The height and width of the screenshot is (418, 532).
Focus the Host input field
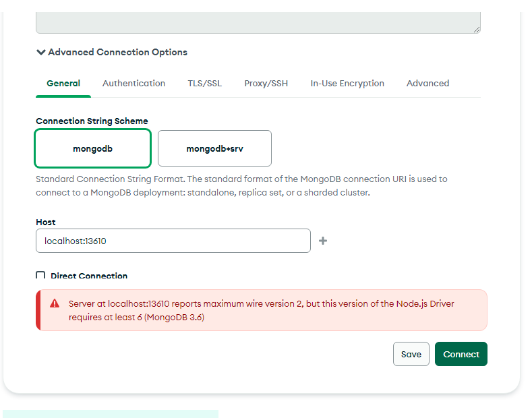173,241
